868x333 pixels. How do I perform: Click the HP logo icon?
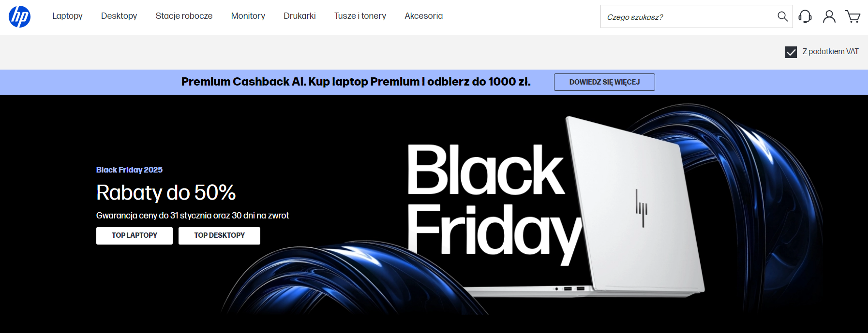pyautogui.click(x=20, y=17)
